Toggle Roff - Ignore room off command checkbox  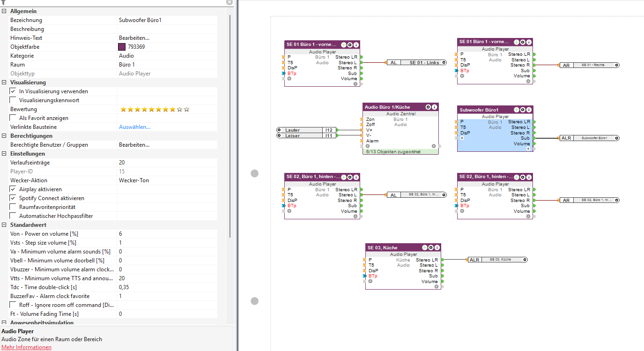[x=13, y=305]
